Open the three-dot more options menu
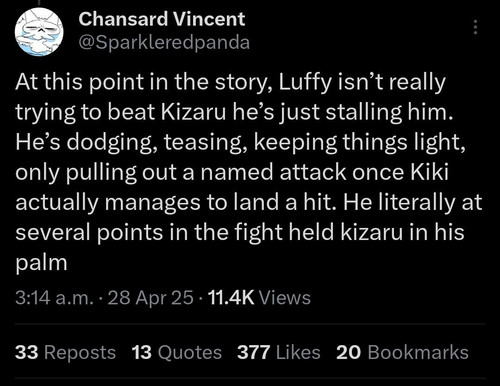Viewport: 500px width, 386px height. coord(476,27)
